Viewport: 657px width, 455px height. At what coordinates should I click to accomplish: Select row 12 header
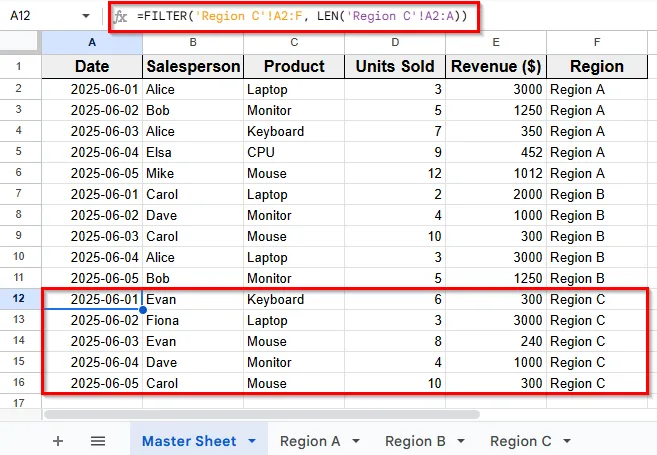[x=20, y=299]
